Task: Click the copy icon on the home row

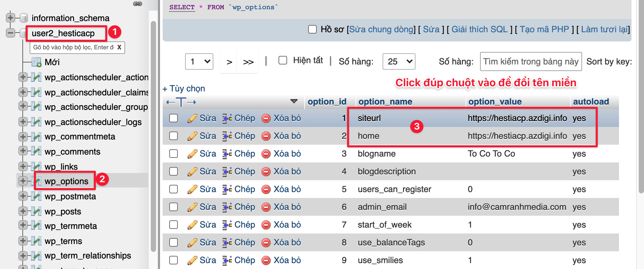Action: pos(227,136)
